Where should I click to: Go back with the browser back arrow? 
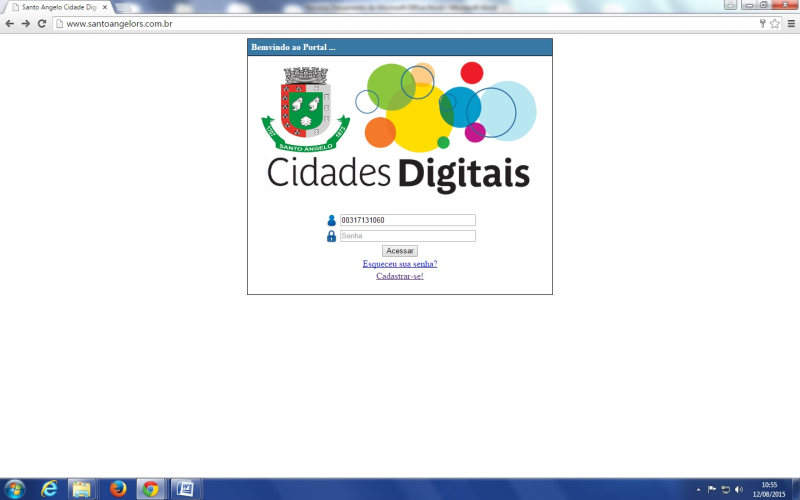coord(10,23)
